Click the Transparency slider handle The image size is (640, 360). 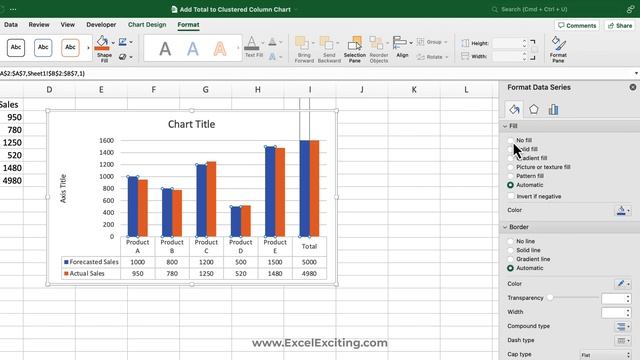(x=550, y=298)
